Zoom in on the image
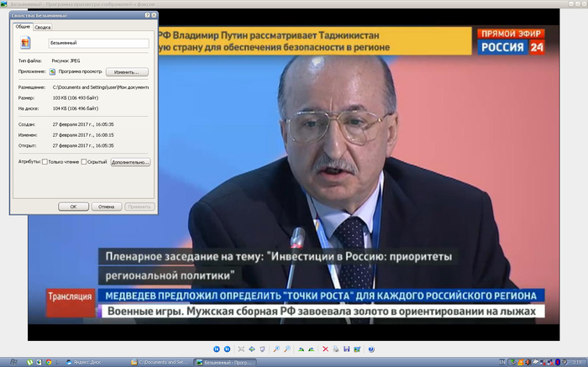 (x=276, y=349)
